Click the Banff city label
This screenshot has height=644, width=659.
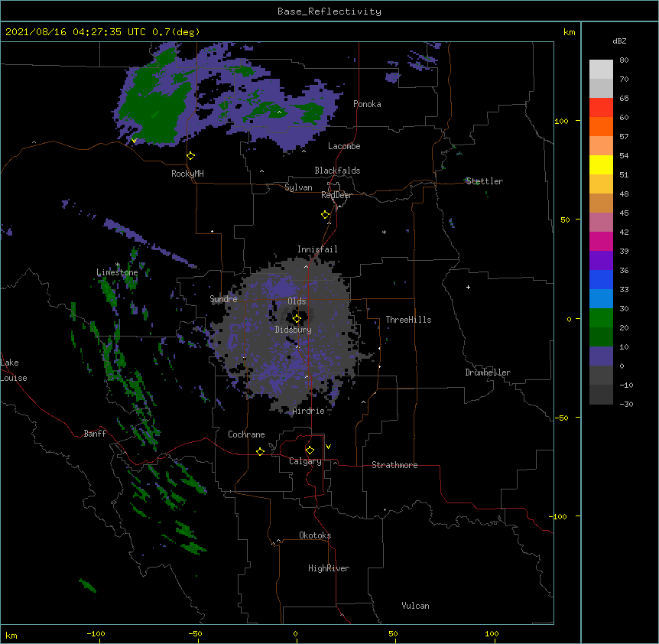coord(95,434)
